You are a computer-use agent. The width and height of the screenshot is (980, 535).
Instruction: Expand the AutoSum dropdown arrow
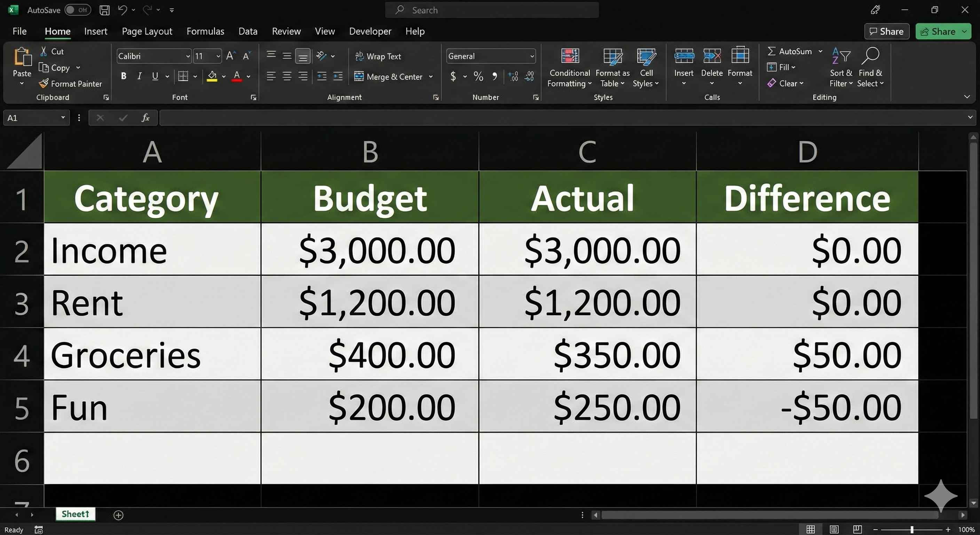[821, 51]
